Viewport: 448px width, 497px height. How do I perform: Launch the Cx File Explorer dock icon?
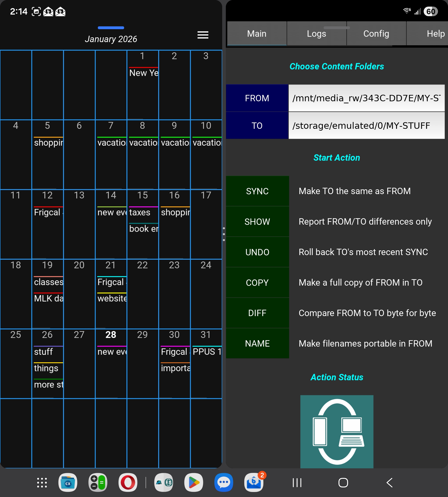tap(68, 482)
